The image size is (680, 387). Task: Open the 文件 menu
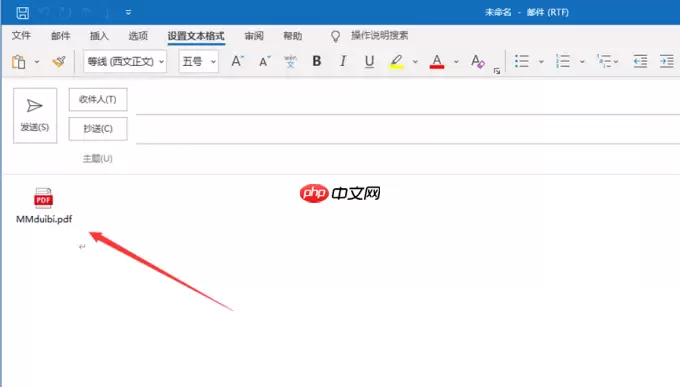click(21, 36)
